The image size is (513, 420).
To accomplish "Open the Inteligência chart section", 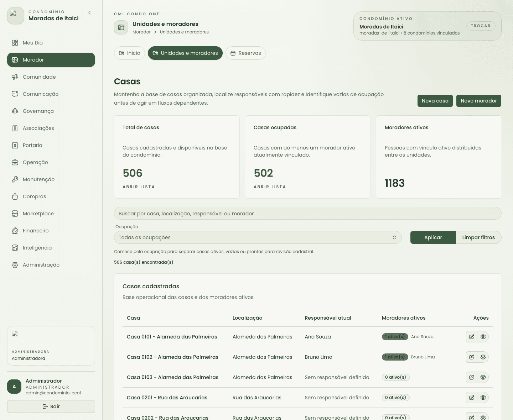I will click(51, 248).
